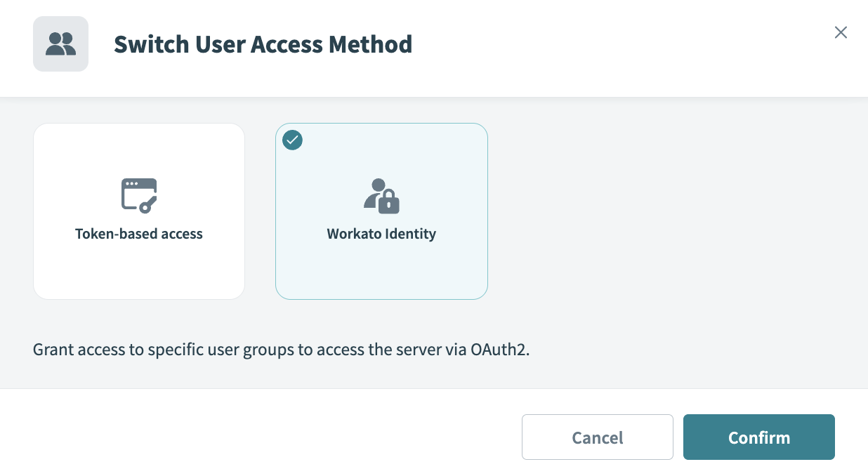Enable Token-based access as the user method
The image size is (868, 476).
[x=138, y=211]
